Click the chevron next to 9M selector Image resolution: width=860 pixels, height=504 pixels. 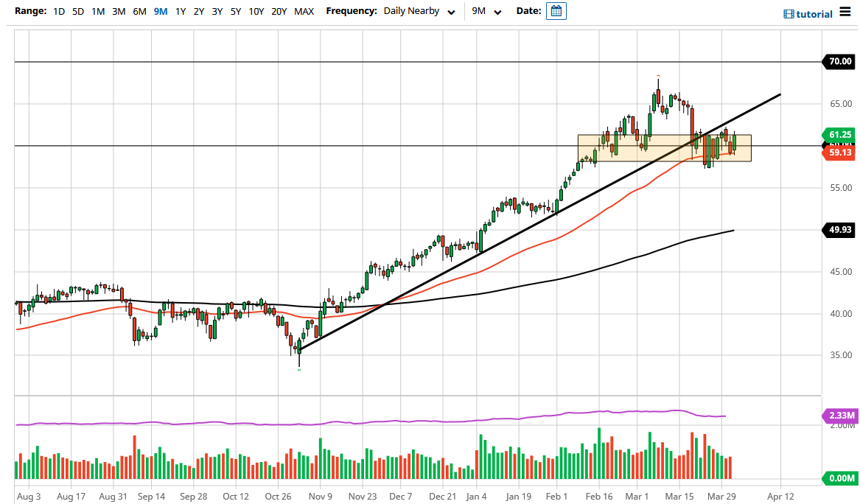pos(497,13)
